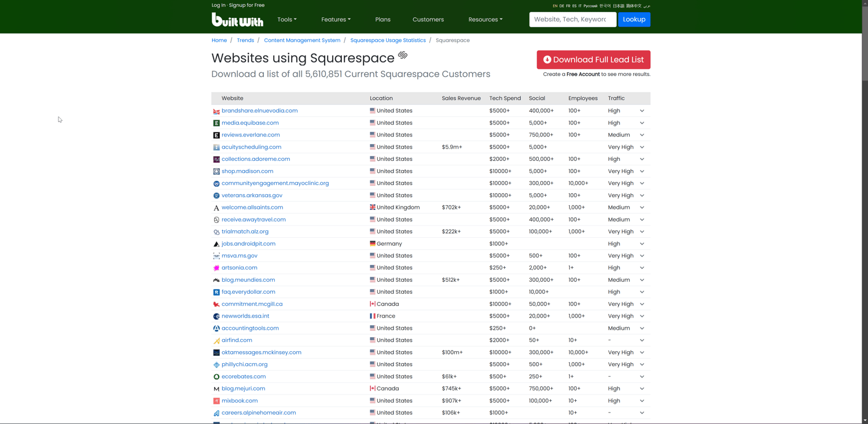Expand the commitment.mcgill.ca row chevron
868x424 pixels.
point(642,304)
